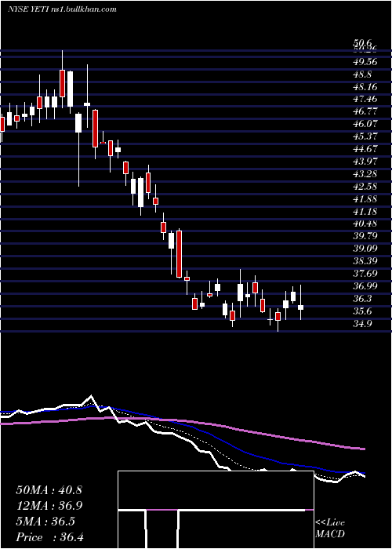Click the 49.56 price axis label
The width and height of the screenshot is (392, 549).
(365, 61)
